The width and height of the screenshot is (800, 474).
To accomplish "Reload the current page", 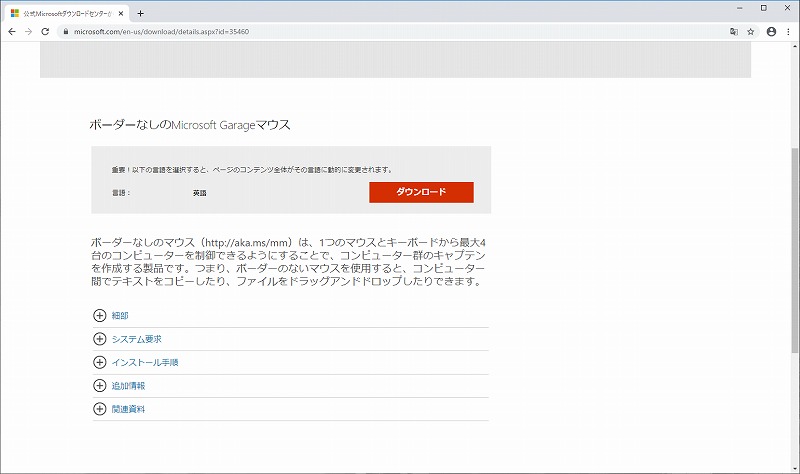I will point(45,32).
